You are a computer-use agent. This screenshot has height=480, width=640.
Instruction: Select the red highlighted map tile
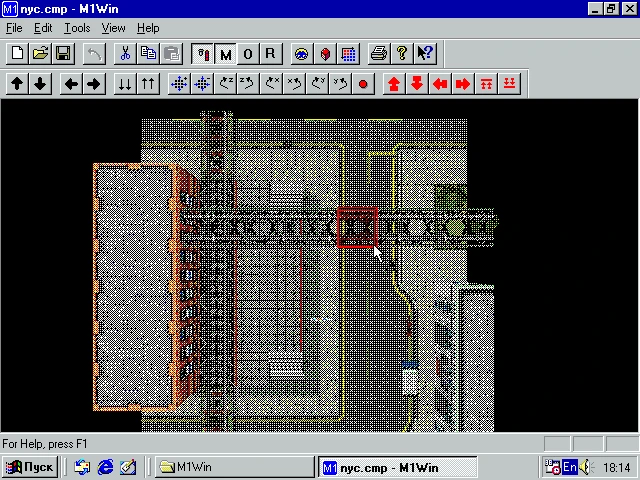pyautogui.click(x=357, y=227)
